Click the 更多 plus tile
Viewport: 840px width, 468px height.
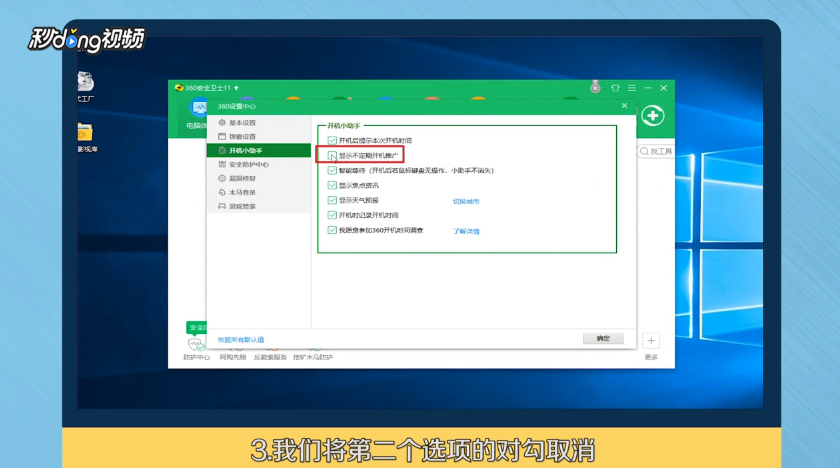(651, 341)
